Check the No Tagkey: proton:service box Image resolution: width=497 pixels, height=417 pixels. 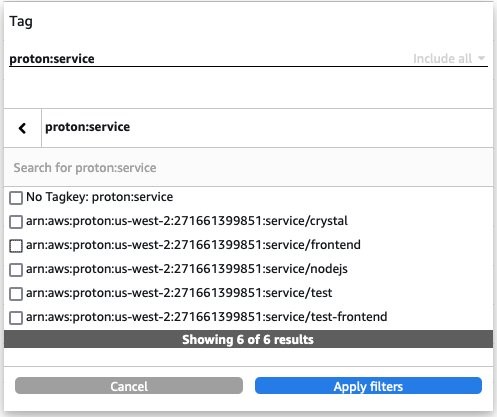coord(16,198)
